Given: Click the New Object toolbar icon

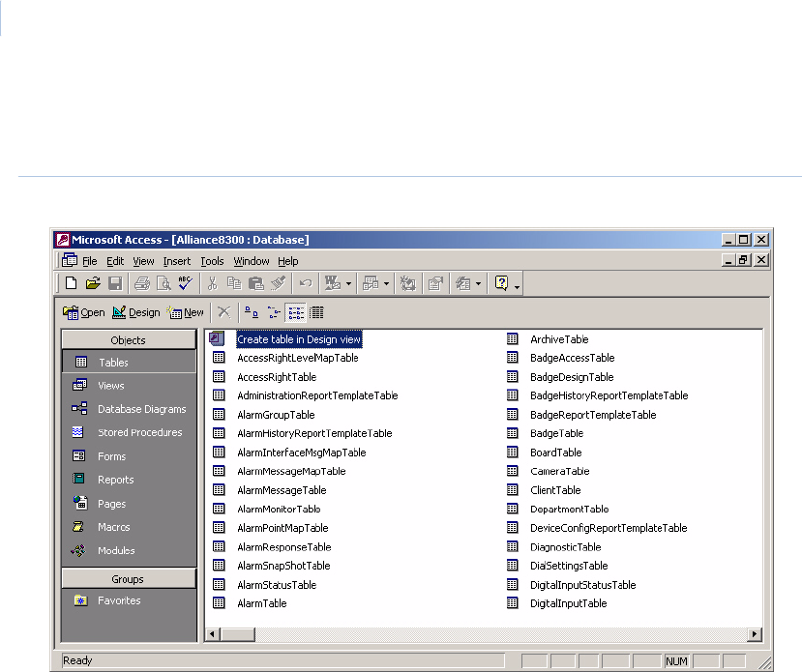Looking at the screenshot, I should click(x=462, y=283).
